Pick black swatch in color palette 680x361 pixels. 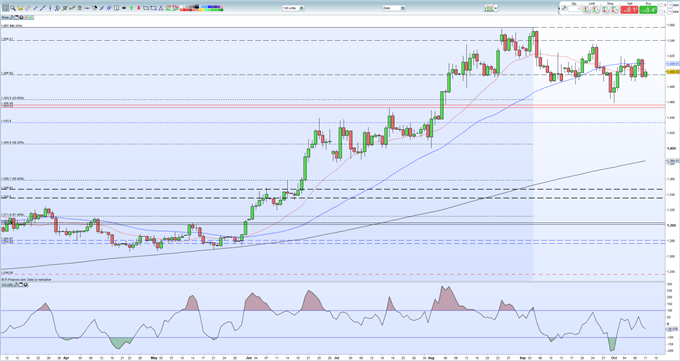196,6
